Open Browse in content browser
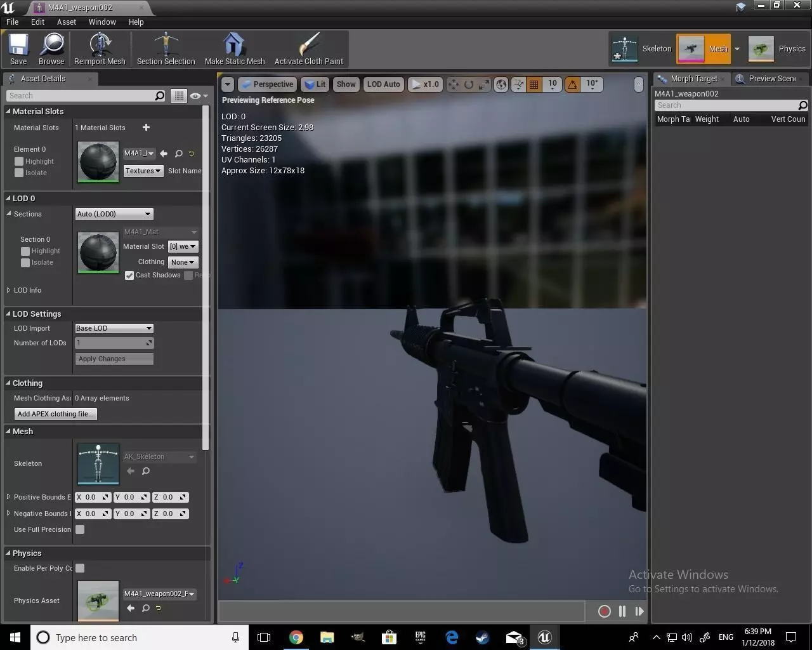This screenshot has height=650, width=812. tap(51, 50)
